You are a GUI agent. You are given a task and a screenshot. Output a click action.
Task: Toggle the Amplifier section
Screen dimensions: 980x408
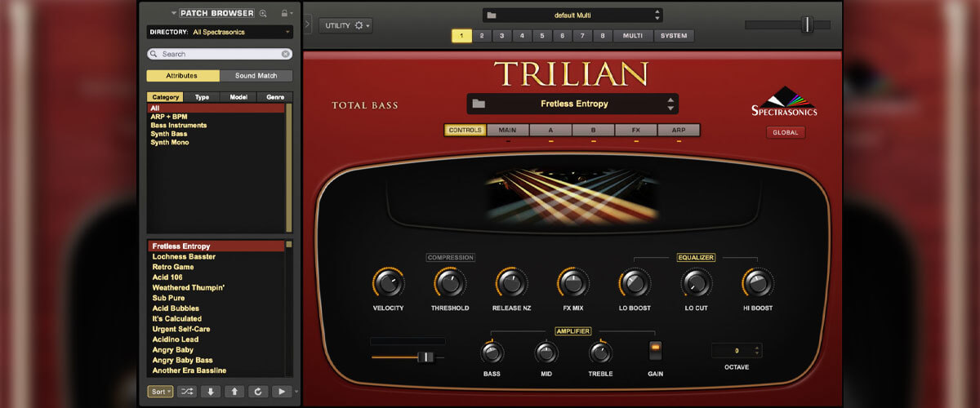572,330
